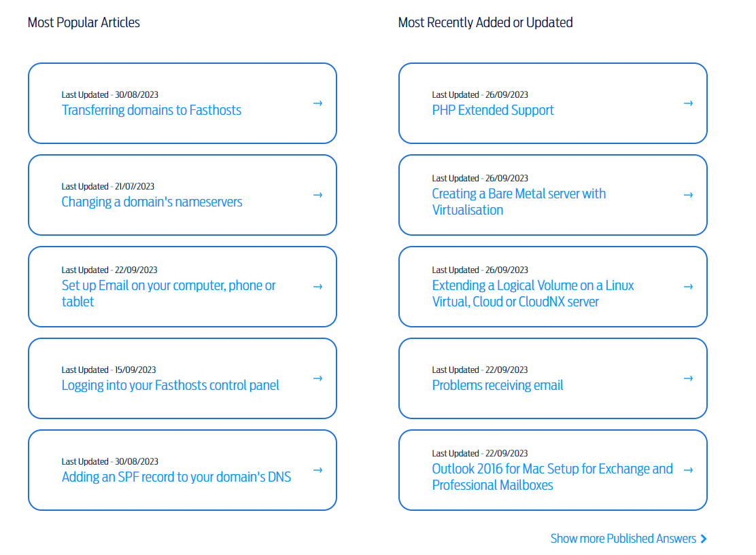756x555 pixels.
Task: Click arrow beside Outlook 2016 for Mac Setup
Action: click(x=688, y=470)
